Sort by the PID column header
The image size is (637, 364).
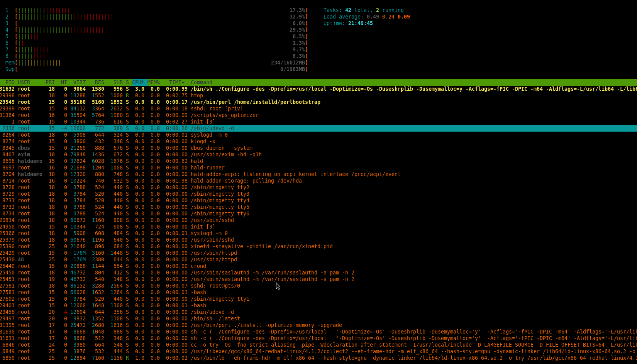[10, 82]
